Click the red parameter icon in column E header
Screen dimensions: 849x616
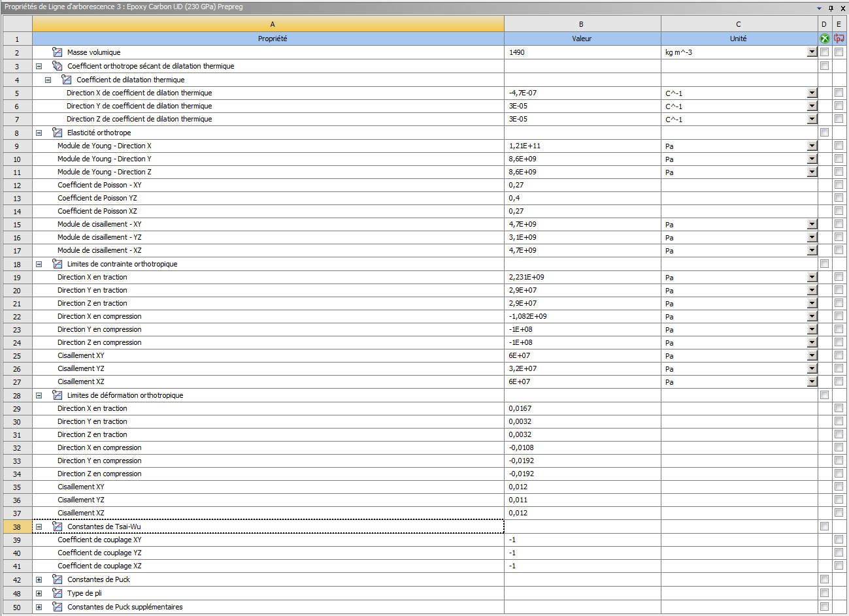(x=839, y=39)
